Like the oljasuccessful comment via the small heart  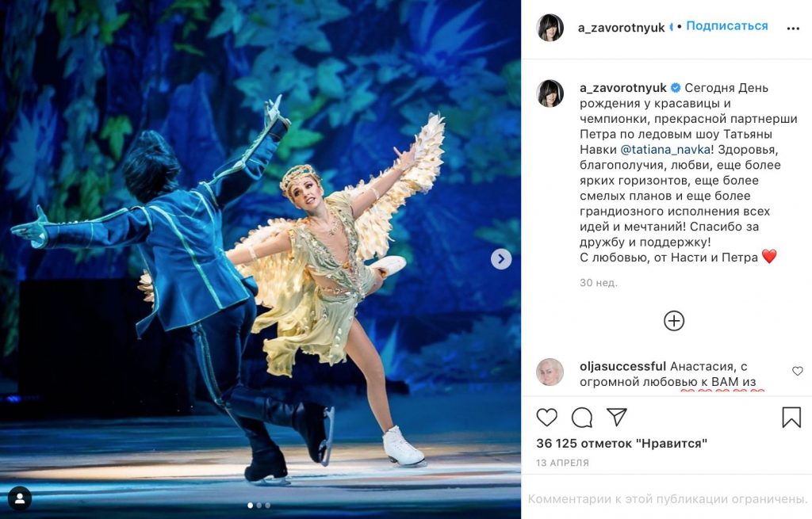(x=798, y=371)
